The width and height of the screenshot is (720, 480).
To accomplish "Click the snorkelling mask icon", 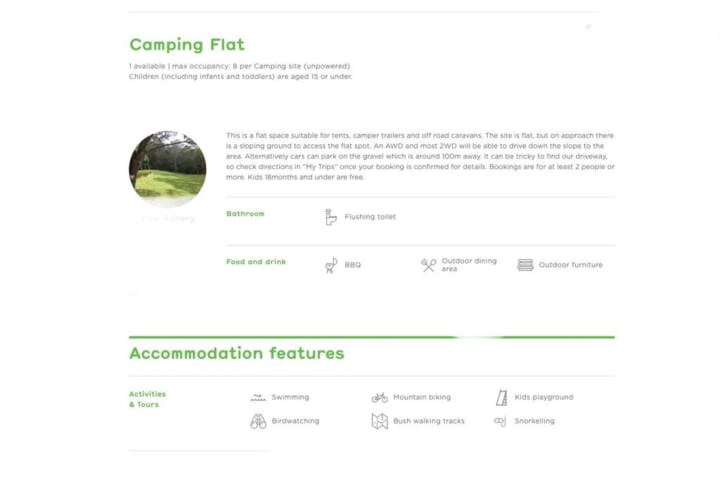I will point(500,421).
